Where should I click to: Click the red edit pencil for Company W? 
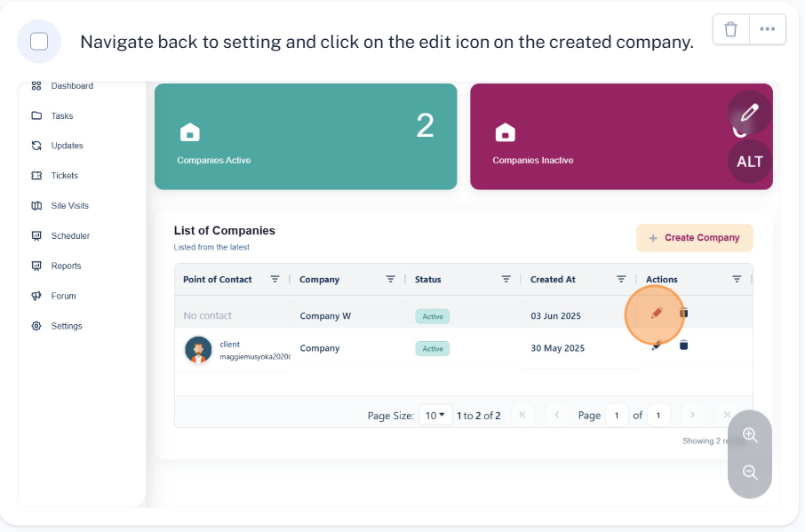pos(657,313)
